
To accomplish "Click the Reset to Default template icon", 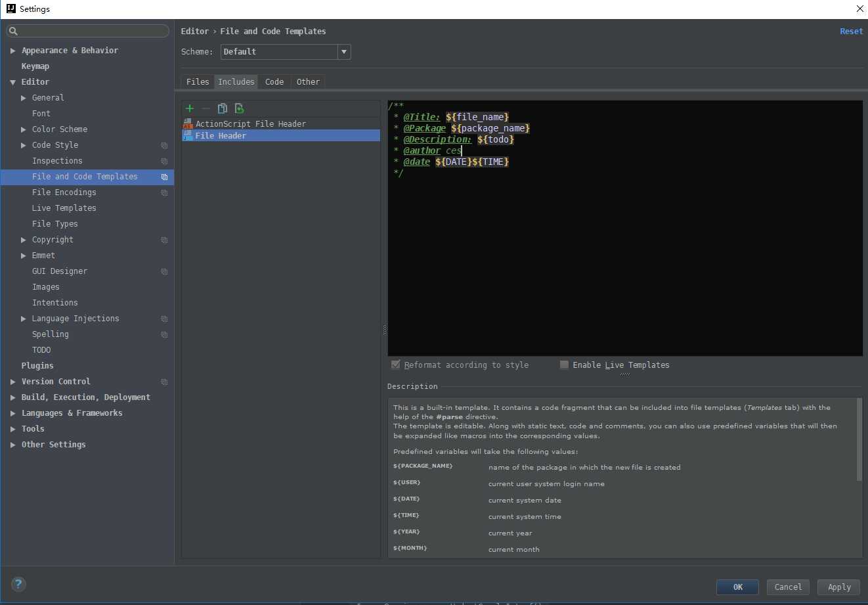I will click(x=239, y=108).
